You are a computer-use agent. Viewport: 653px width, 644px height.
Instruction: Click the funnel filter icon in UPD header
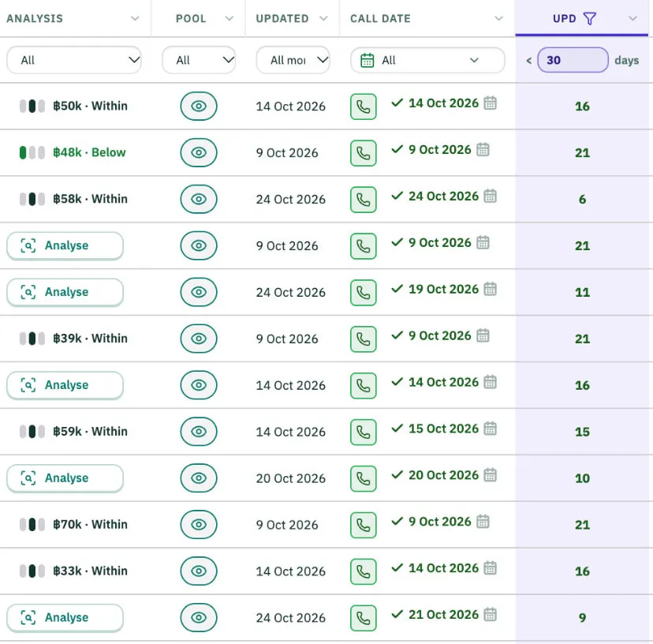tap(589, 18)
